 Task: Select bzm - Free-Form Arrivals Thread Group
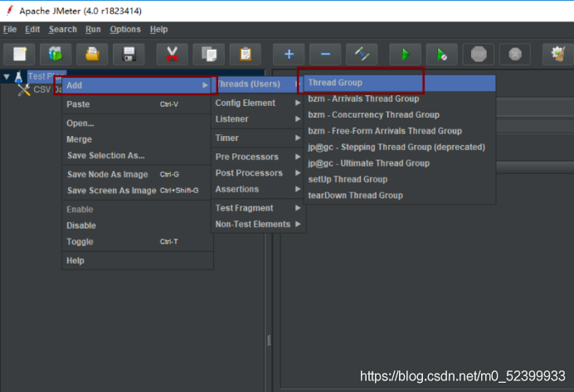click(400, 131)
